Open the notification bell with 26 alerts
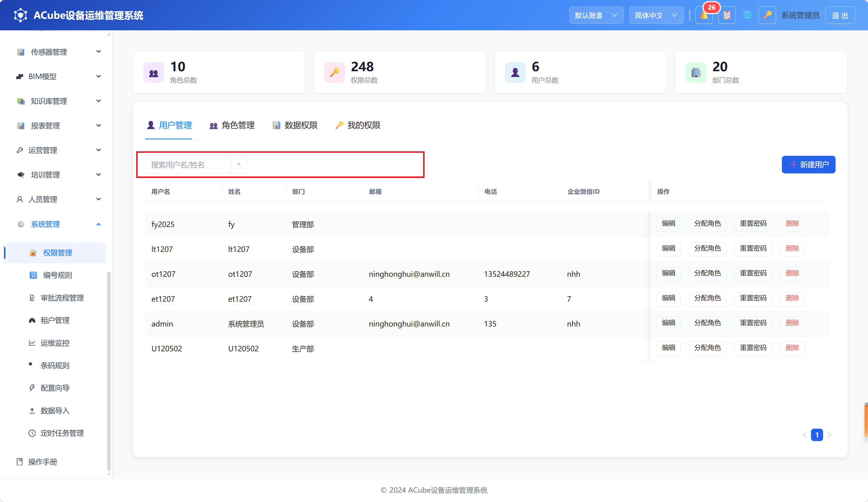The width and height of the screenshot is (868, 502). point(704,15)
